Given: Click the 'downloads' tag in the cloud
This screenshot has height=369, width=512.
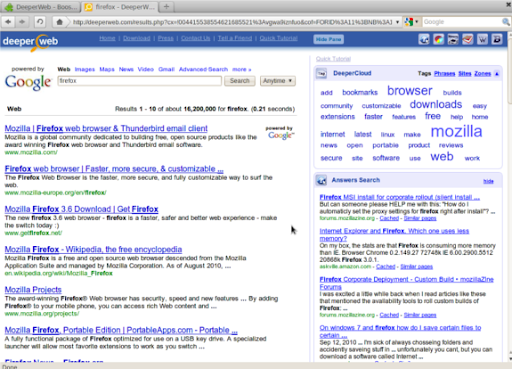Looking at the screenshot, I should 436,105.
